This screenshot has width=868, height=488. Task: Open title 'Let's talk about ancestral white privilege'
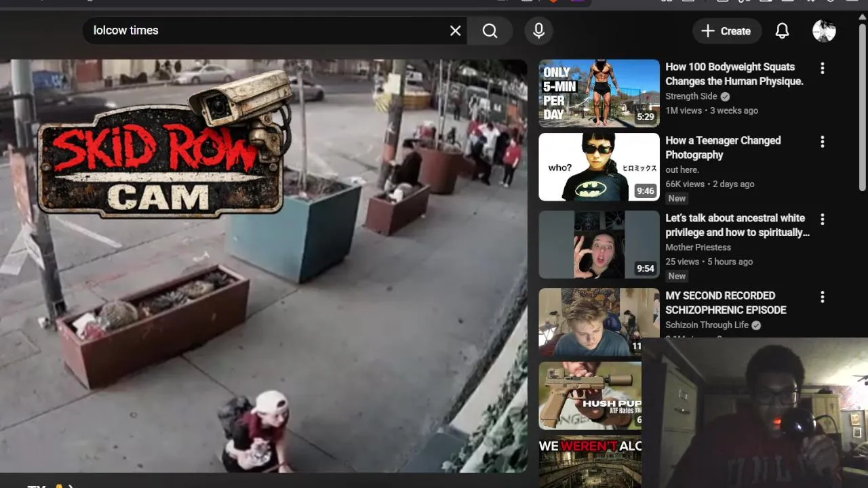[x=737, y=225]
